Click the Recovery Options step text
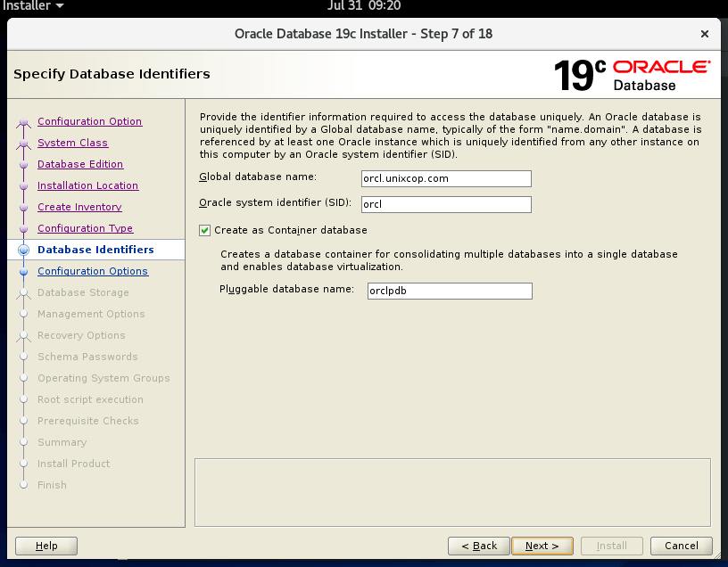Viewport: 728px width, 567px height. 81,335
